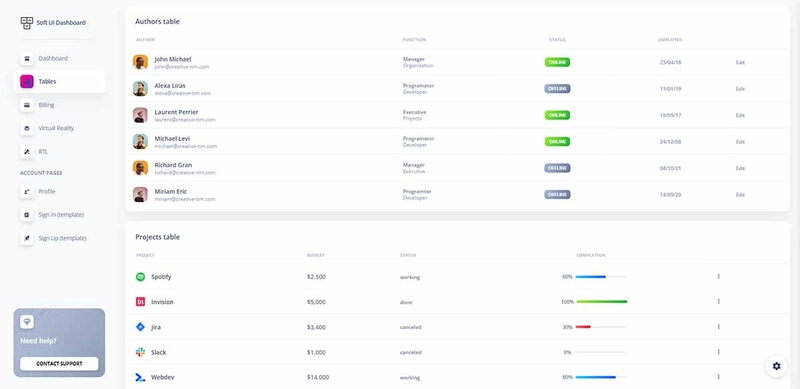Click the $2,500 Spotify budget
Image resolution: width=800 pixels, height=389 pixels.
(316, 277)
